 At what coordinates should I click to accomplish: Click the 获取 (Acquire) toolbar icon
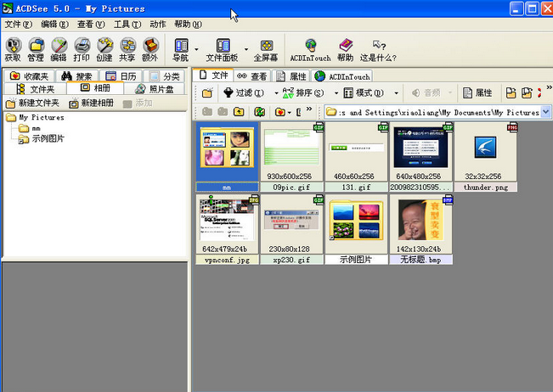(x=12, y=49)
